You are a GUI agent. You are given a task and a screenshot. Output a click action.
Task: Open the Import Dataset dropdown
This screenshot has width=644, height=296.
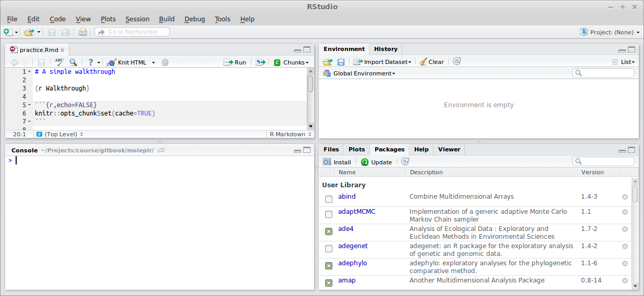point(382,62)
